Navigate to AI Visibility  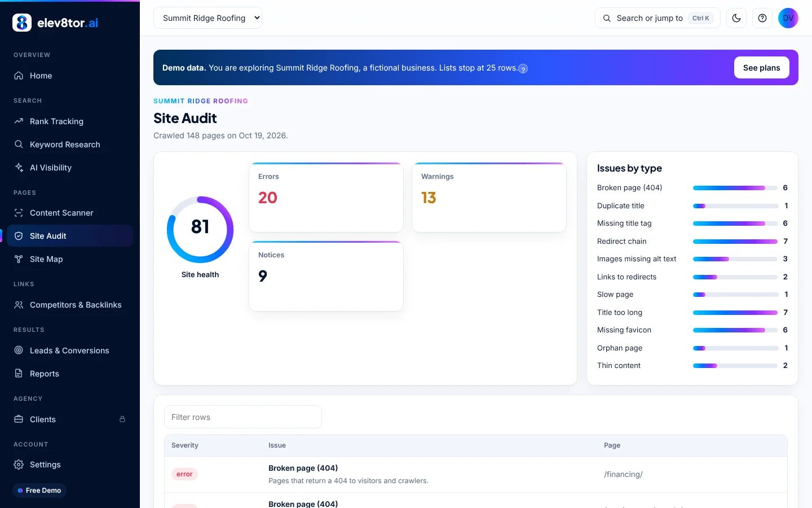pyautogui.click(x=70, y=168)
